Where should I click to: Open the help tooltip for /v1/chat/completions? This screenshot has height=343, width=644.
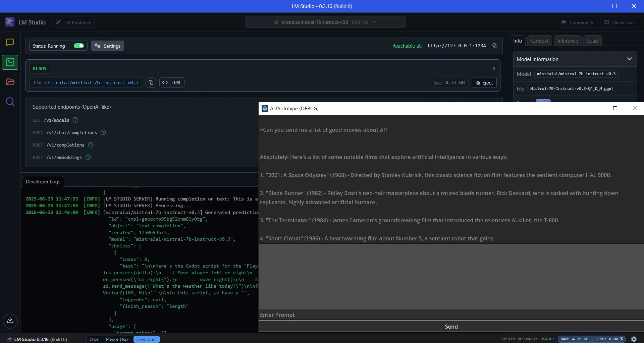pos(103,133)
